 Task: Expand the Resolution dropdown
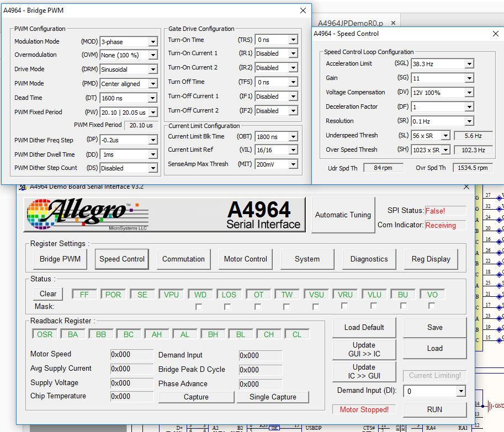point(469,121)
